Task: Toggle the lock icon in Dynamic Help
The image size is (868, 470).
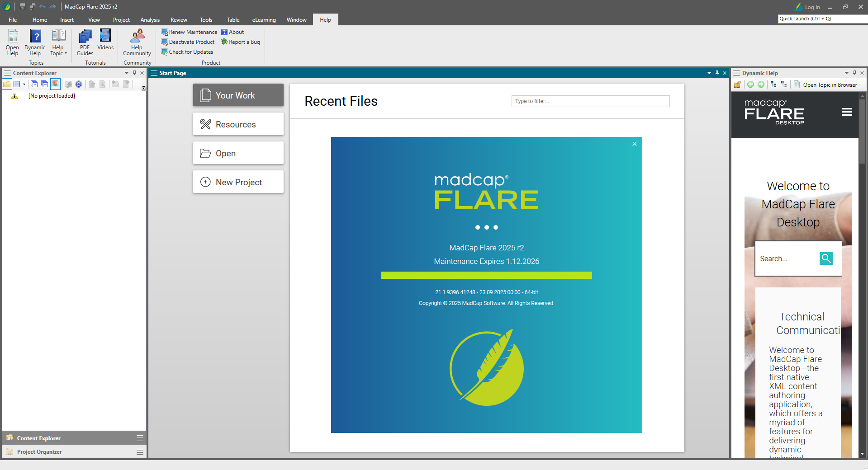Action: pyautogui.click(x=738, y=85)
